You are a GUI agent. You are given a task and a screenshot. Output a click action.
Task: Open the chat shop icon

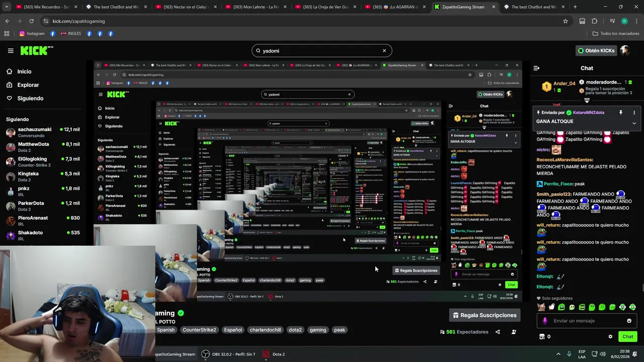(542, 337)
